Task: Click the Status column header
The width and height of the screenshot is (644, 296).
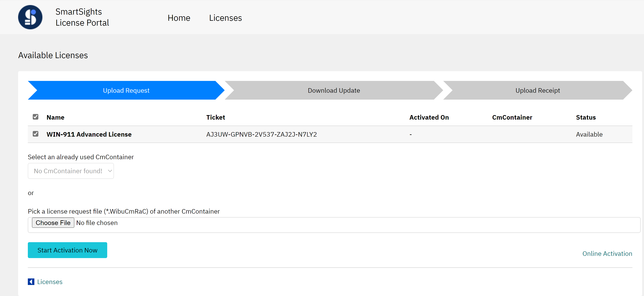Action: click(586, 117)
